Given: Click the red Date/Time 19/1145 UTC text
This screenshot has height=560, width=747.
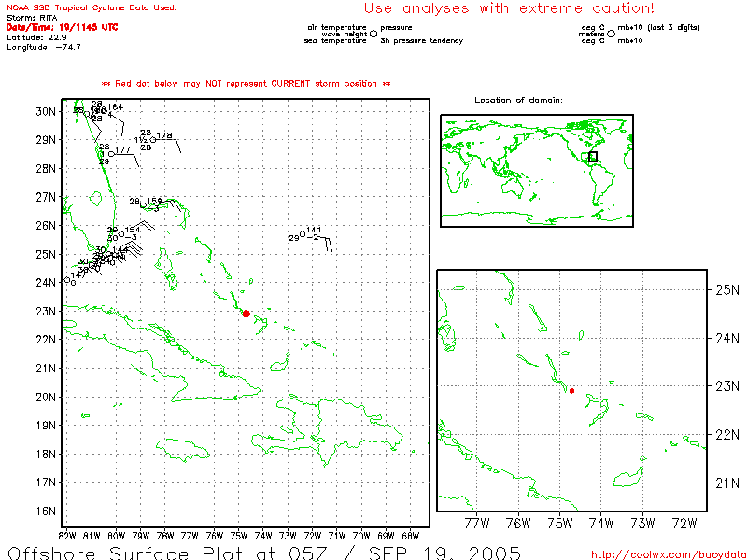Looking at the screenshot, I should coord(62,27).
